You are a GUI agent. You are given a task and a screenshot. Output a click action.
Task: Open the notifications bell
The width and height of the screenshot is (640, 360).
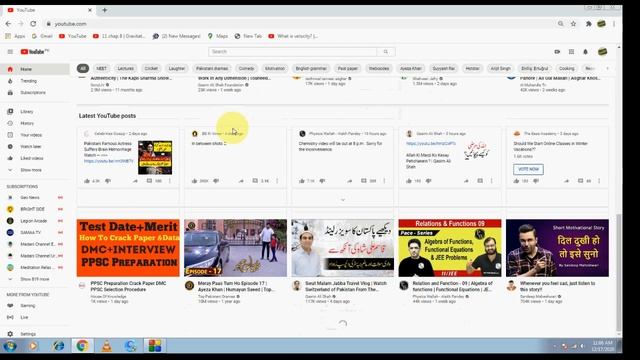[586, 52]
